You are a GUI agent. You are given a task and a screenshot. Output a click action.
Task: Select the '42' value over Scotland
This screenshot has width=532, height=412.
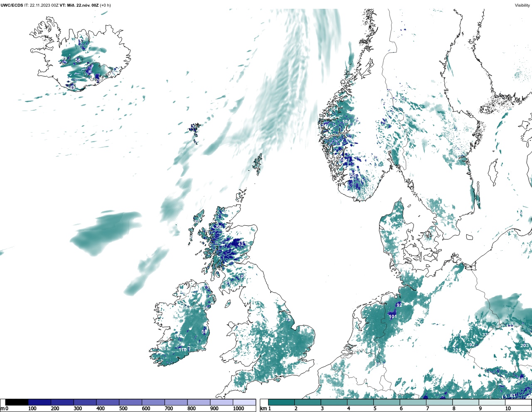[x=241, y=244]
